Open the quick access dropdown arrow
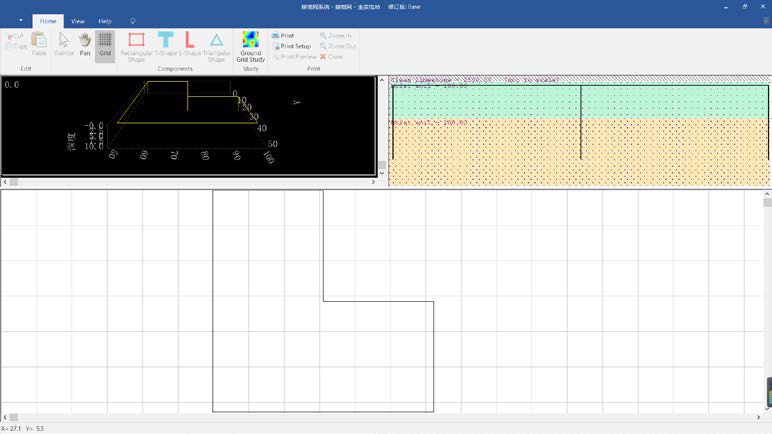772x434 pixels. click(20, 20)
